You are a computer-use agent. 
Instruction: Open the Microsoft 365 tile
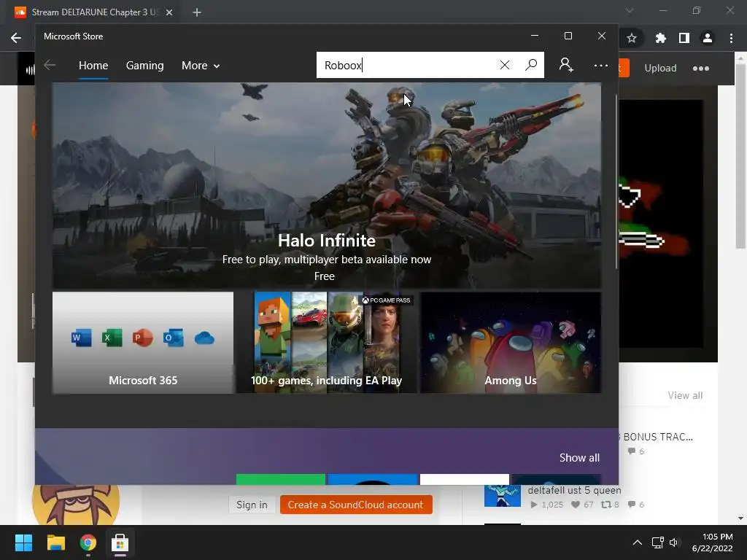pos(143,343)
